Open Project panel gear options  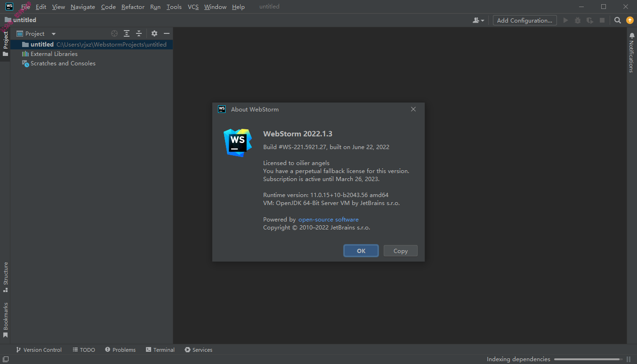click(154, 33)
